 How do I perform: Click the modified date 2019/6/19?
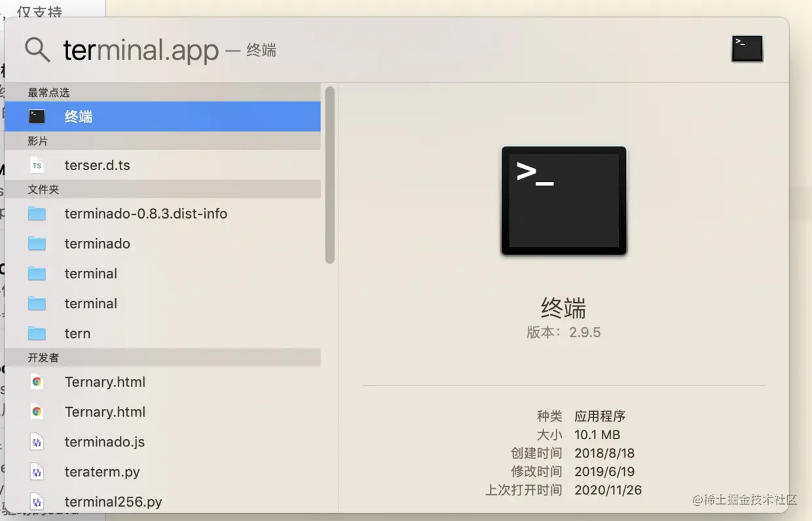[x=604, y=471]
